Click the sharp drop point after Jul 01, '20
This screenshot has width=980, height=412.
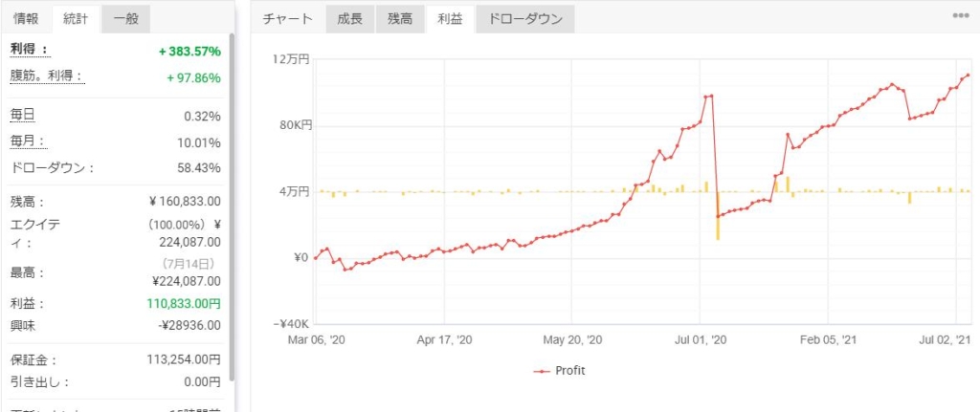pos(718,216)
